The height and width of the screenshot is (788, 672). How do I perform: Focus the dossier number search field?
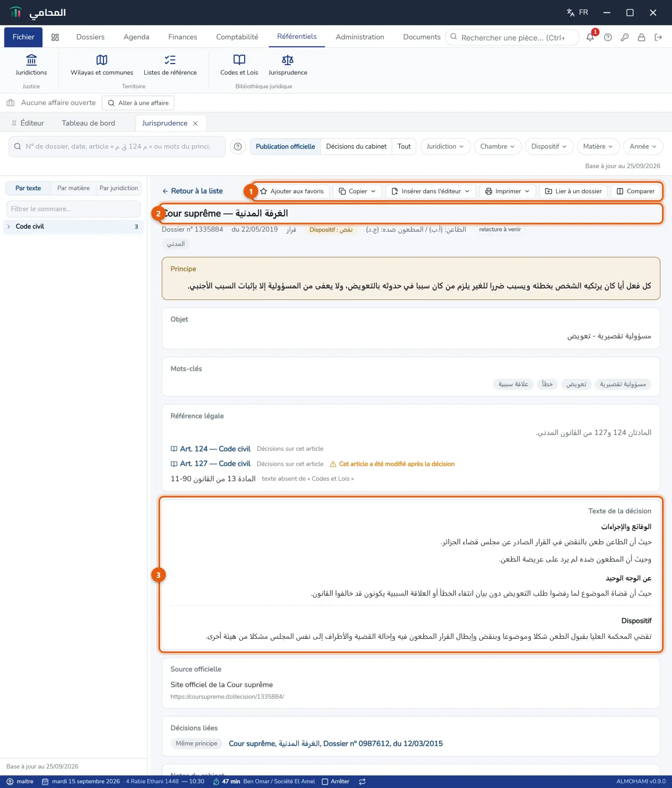click(x=117, y=146)
